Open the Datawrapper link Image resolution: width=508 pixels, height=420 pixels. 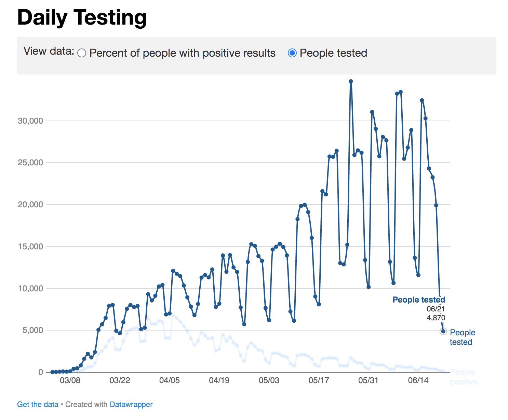tap(131, 405)
